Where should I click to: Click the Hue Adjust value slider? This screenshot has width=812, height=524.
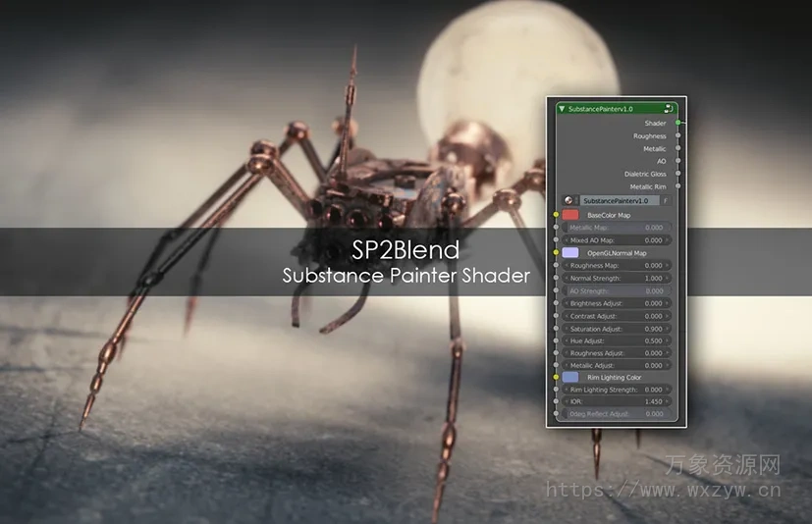click(x=617, y=341)
